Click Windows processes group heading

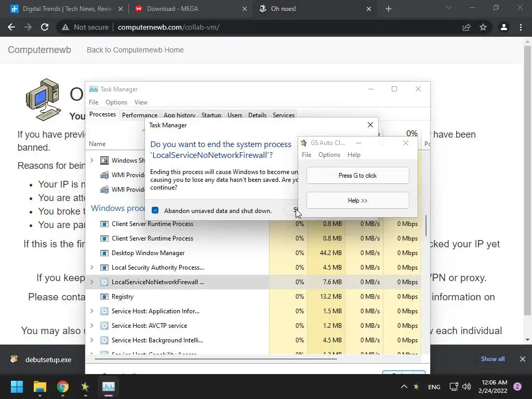click(118, 208)
